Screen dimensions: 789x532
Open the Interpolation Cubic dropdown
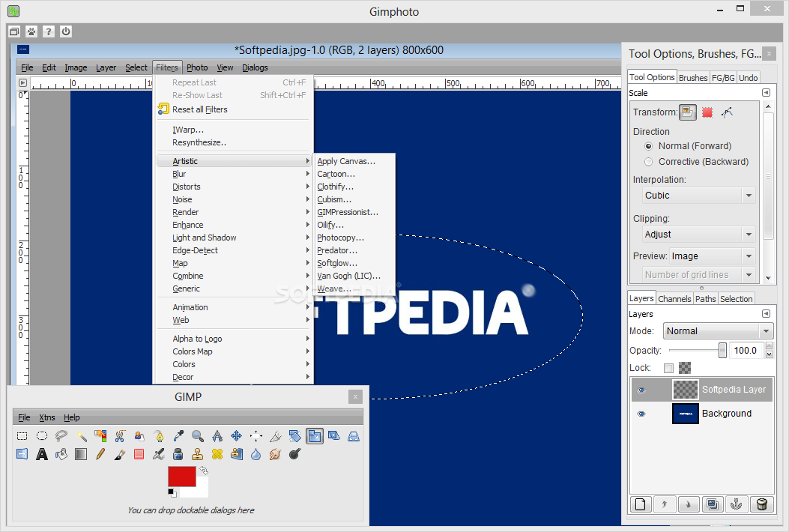click(698, 196)
